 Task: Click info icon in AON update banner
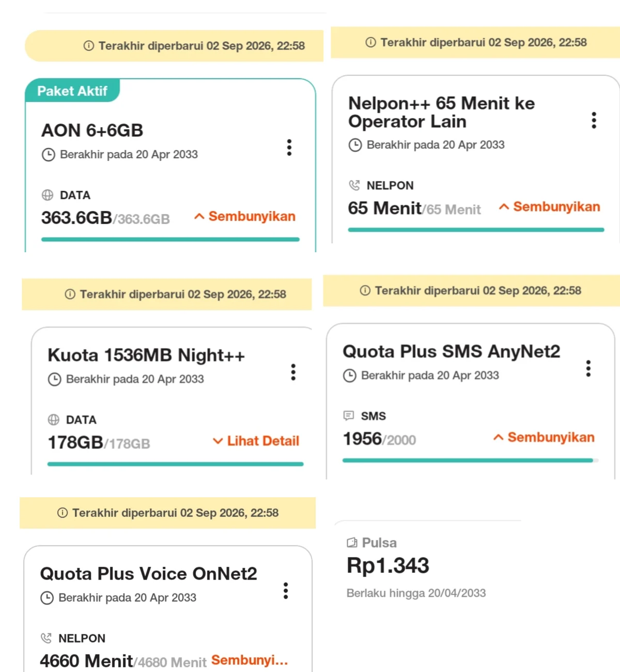89,46
